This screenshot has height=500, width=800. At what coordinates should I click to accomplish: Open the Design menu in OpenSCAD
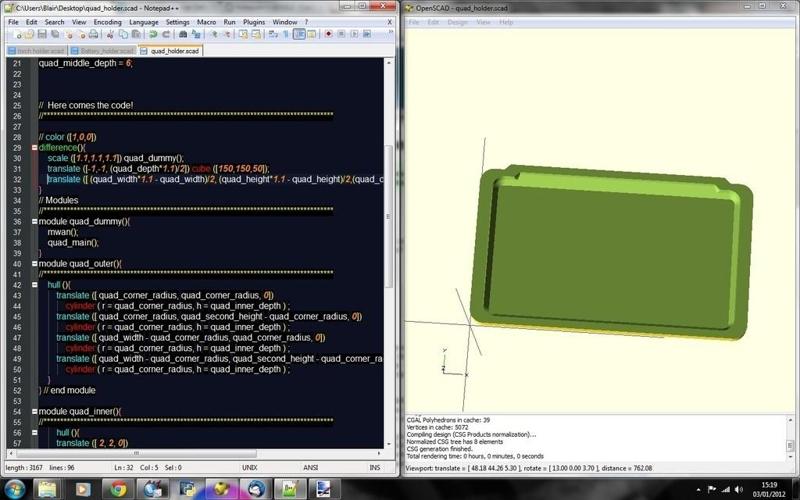[457, 21]
